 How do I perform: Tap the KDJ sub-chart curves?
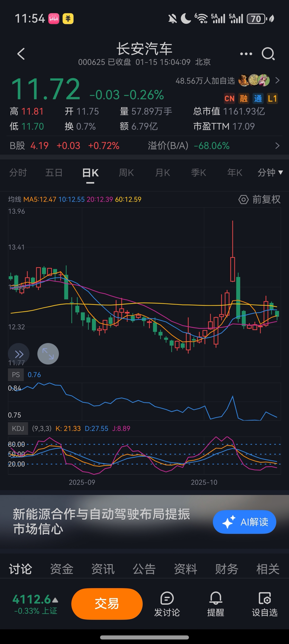[x=144, y=455]
